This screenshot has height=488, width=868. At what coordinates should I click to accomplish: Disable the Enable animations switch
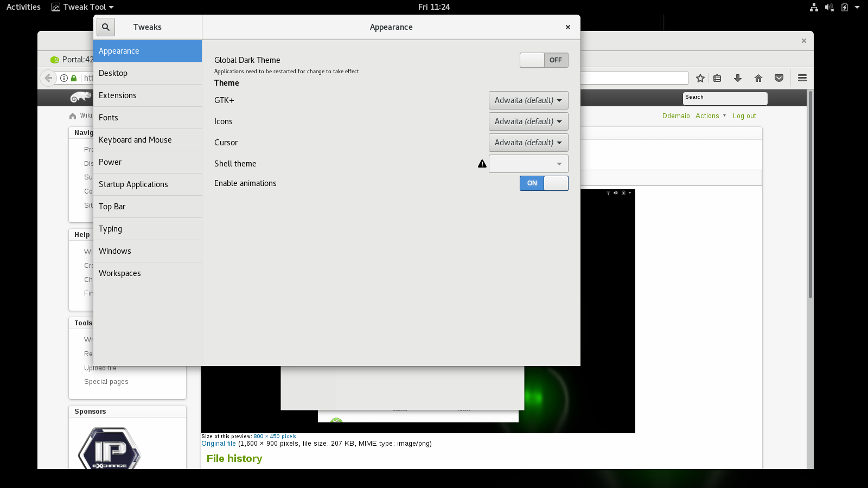point(544,183)
